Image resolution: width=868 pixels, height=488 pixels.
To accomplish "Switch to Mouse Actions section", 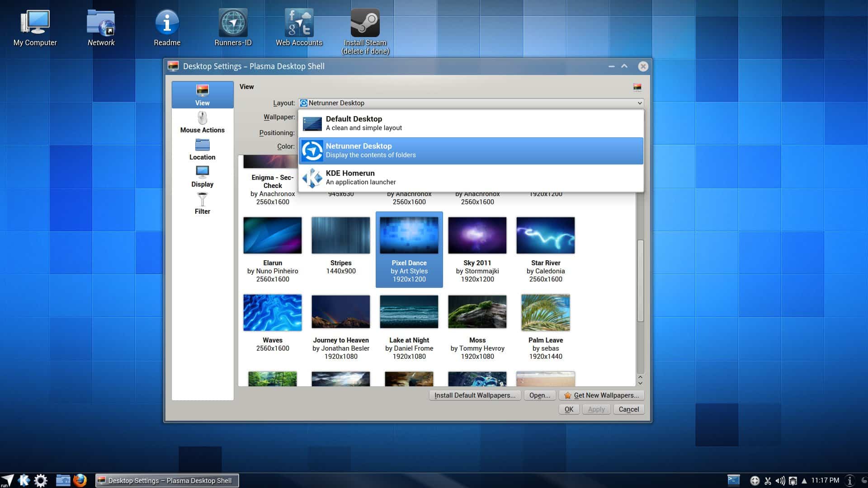I will pos(203,122).
